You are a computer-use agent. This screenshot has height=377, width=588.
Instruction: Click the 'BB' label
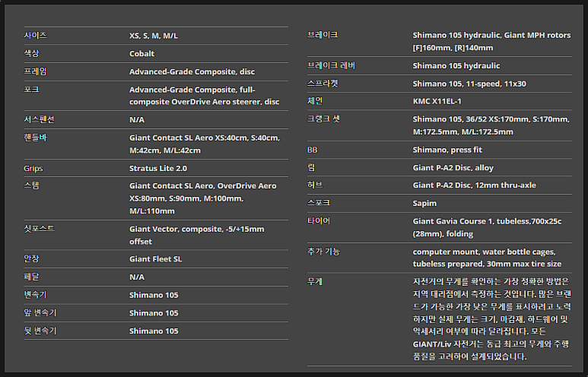coord(313,150)
